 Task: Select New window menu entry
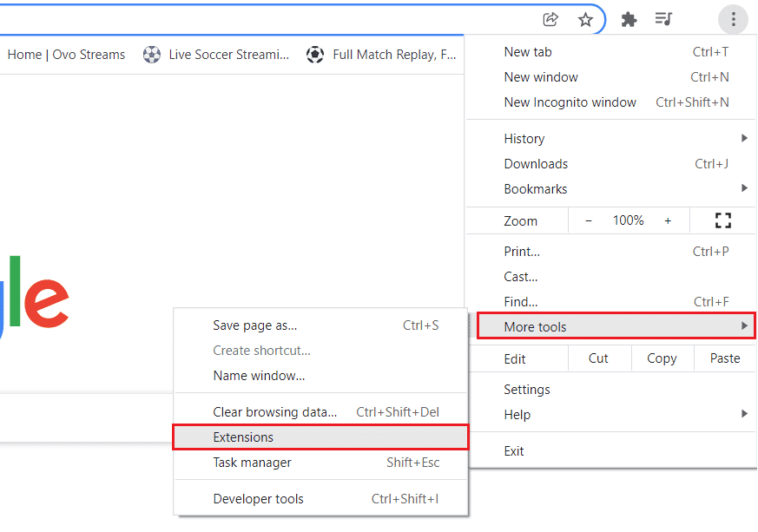tap(611, 77)
